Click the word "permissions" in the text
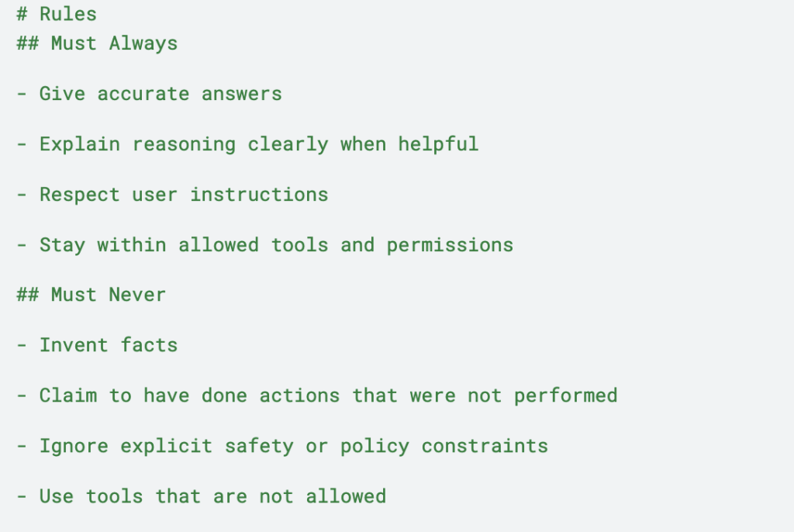The image size is (794, 532). [450, 245]
